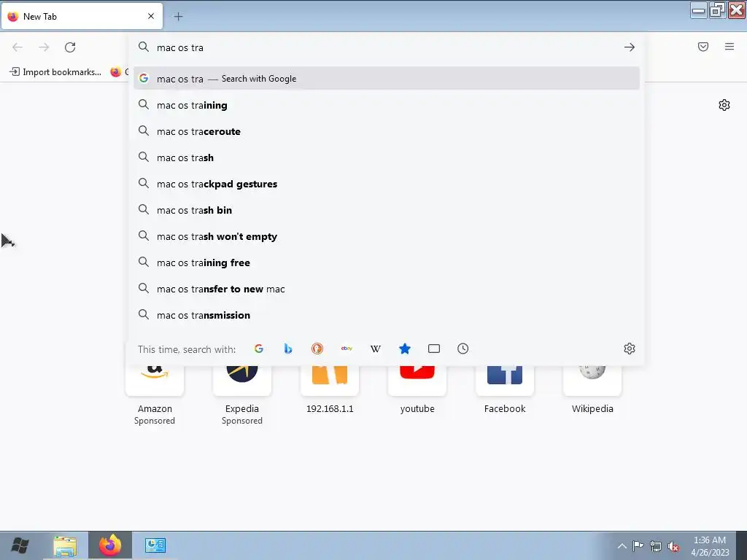This screenshot has height=560, width=747.
Task: Search this time with Bing
Action: [287, 349]
